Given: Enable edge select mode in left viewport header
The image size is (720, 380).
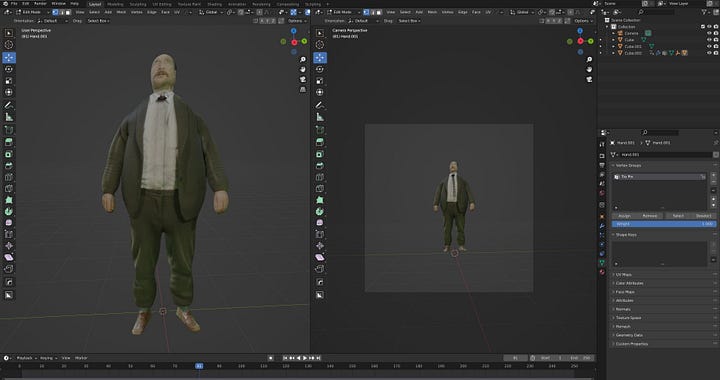Looking at the screenshot, I should [62, 12].
